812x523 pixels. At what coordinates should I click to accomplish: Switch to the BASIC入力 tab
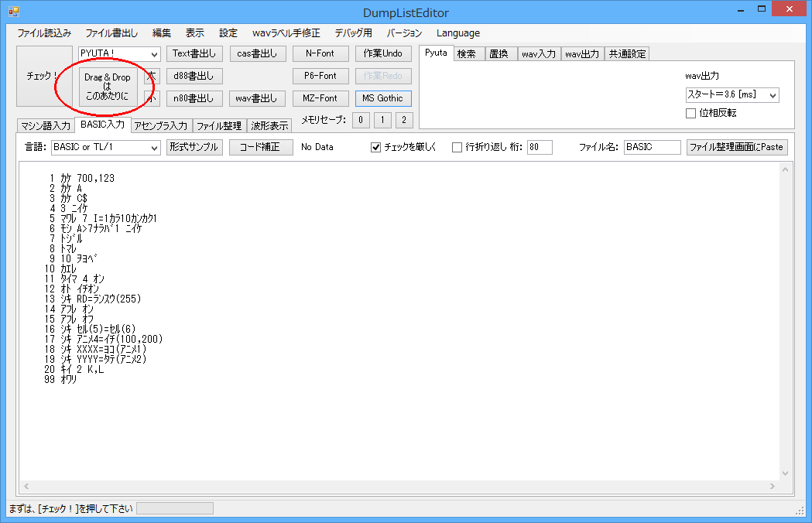pos(102,125)
